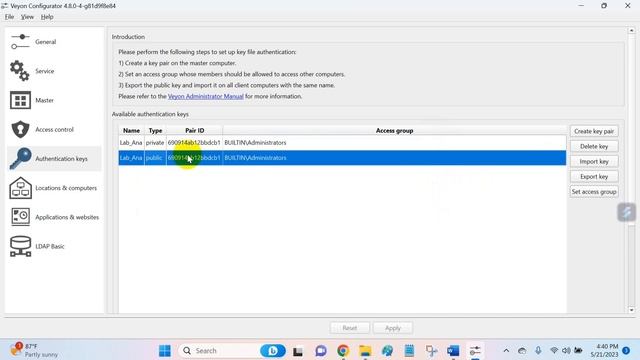Click the scroll up arrow of page scrollbar

(631, 31)
